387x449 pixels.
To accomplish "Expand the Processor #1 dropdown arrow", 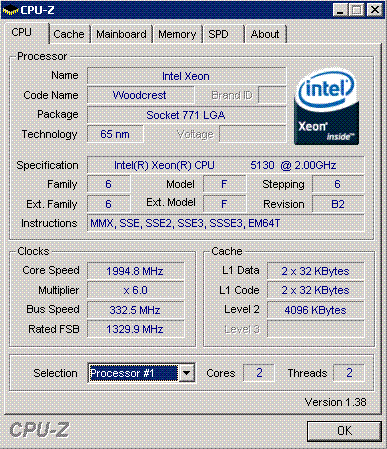I will (187, 373).
